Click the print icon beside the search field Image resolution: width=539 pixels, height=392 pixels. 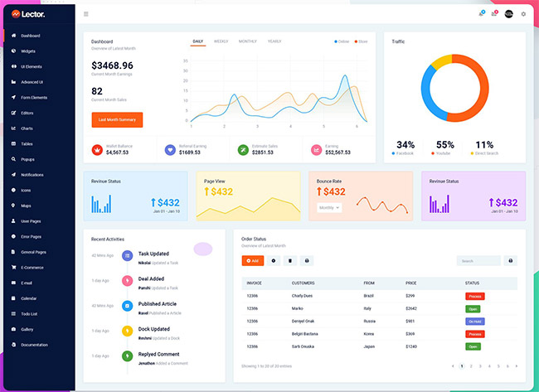point(510,260)
